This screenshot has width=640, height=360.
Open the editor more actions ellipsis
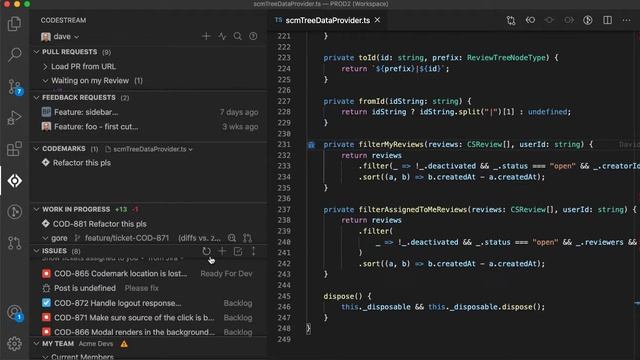pyautogui.click(x=627, y=20)
